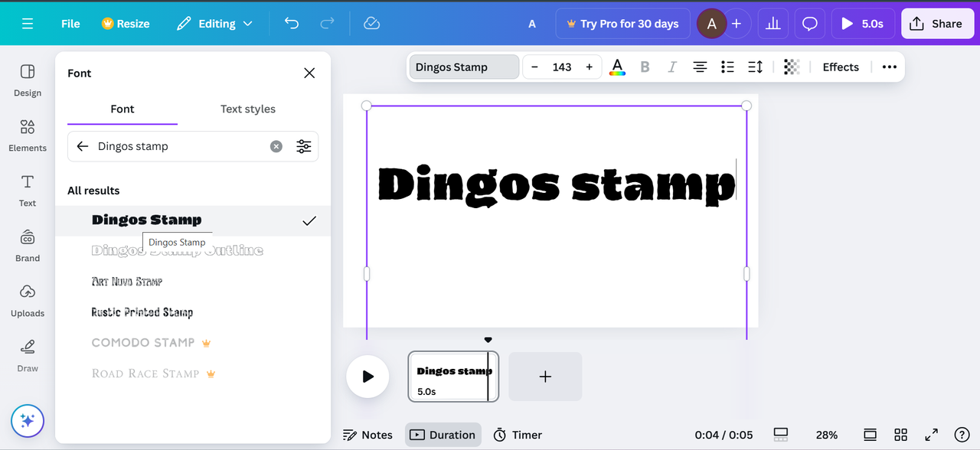Expand the Editing mode dropdown
Image resolution: width=980 pixels, height=450 pixels.
[214, 24]
